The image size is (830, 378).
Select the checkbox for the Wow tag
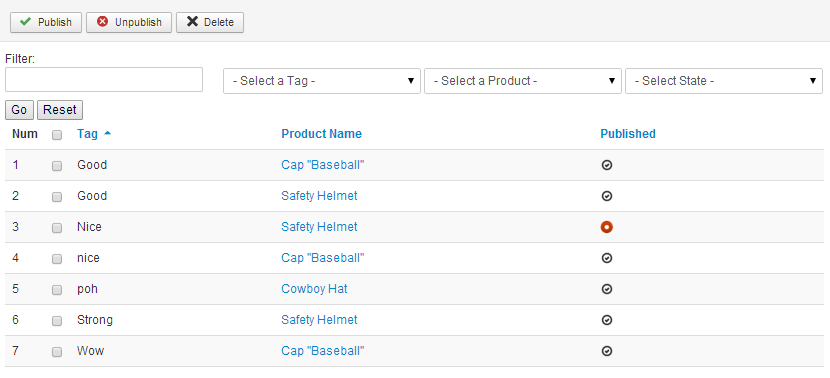tap(57, 352)
